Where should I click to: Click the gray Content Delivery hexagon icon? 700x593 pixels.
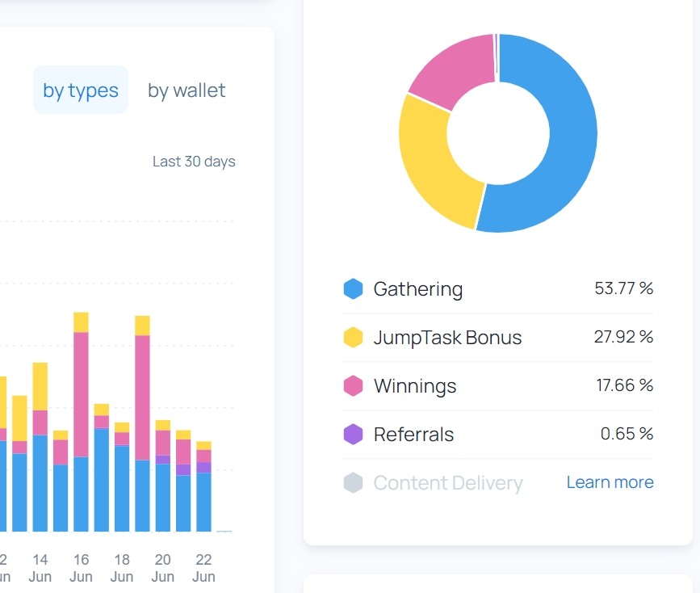point(353,482)
